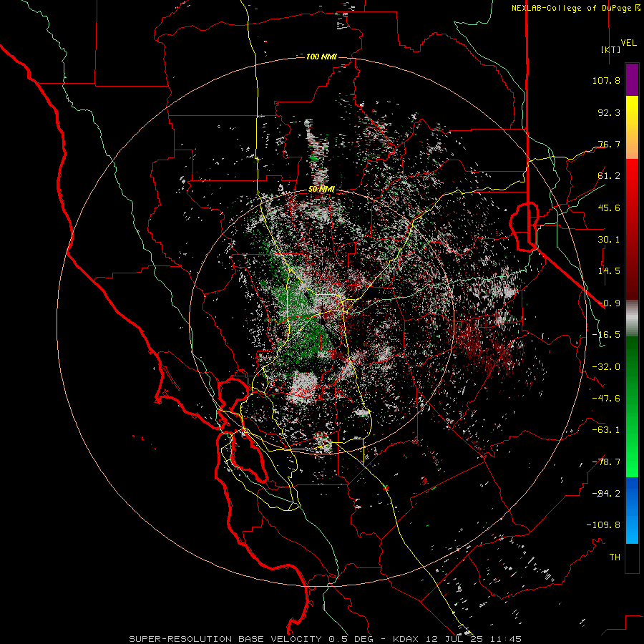Click the purple segment of the color bar
Viewport: 644px width, 644px height.
(x=632, y=79)
